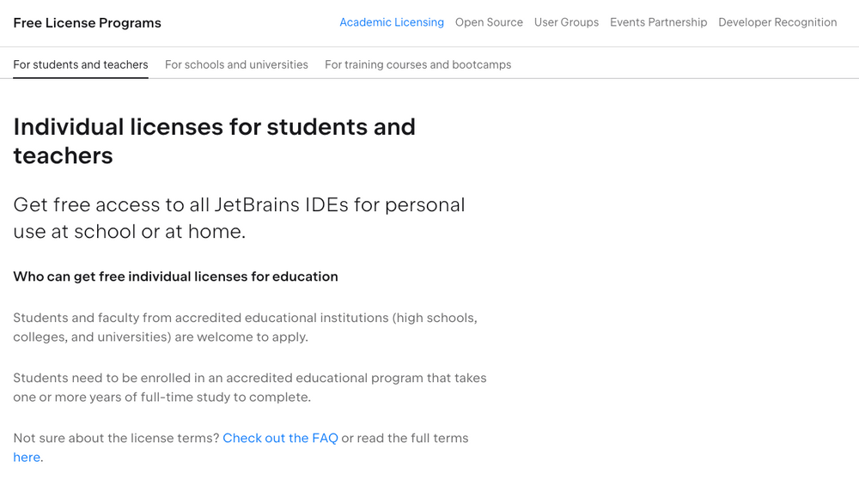Open the Academic Licensing nav link

tap(392, 22)
